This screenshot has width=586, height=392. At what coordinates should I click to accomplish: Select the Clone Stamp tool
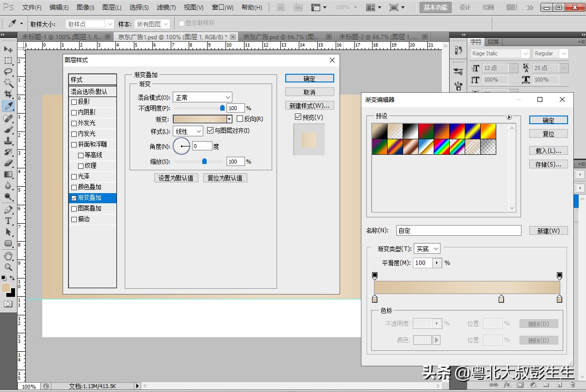click(x=8, y=141)
